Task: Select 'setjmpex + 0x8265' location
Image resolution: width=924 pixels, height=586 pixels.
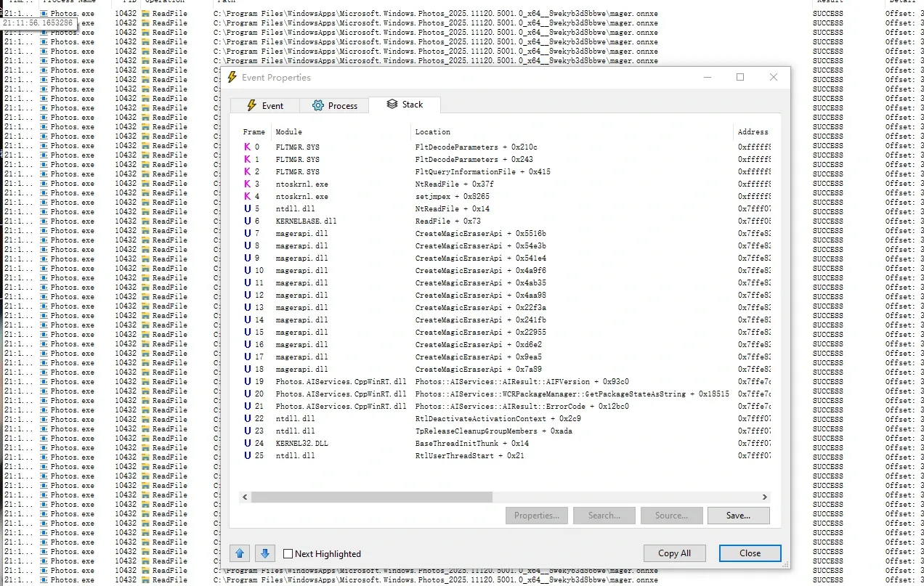Action: pyautogui.click(x=452, y=197)
